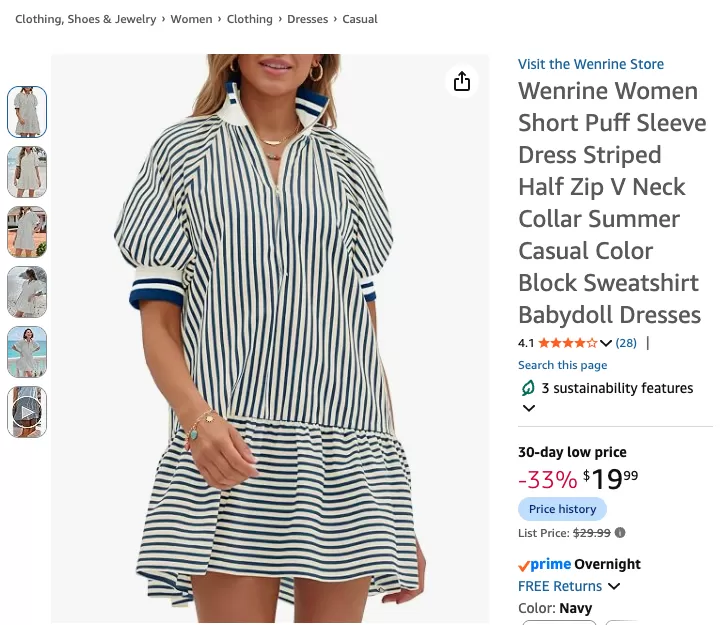Select the fifth thumbnail with ocean background
This screenshot has width=723, height=625.
(x=27, y=351)
